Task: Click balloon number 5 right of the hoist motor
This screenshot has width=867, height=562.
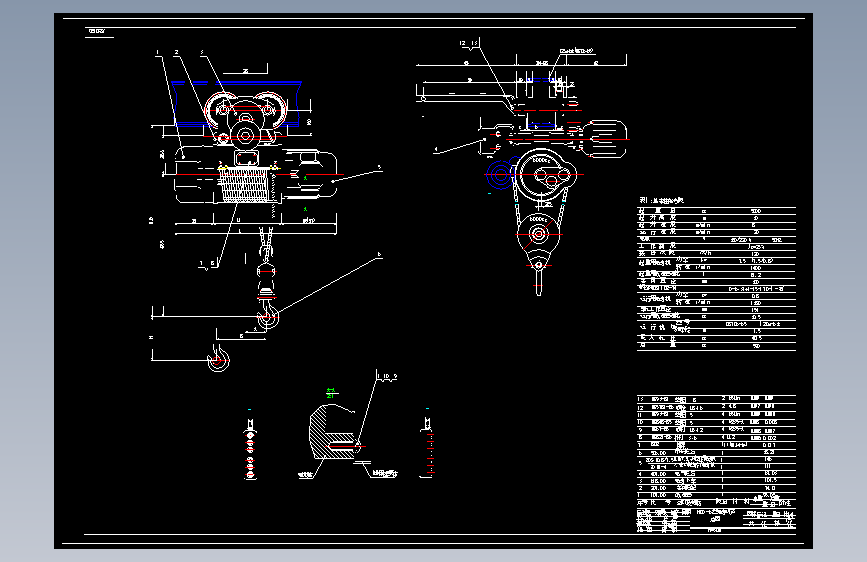Action: [x=379, y=167]
